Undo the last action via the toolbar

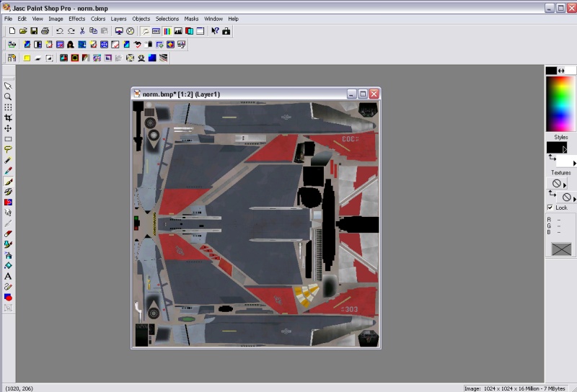[x=60, y=31]
